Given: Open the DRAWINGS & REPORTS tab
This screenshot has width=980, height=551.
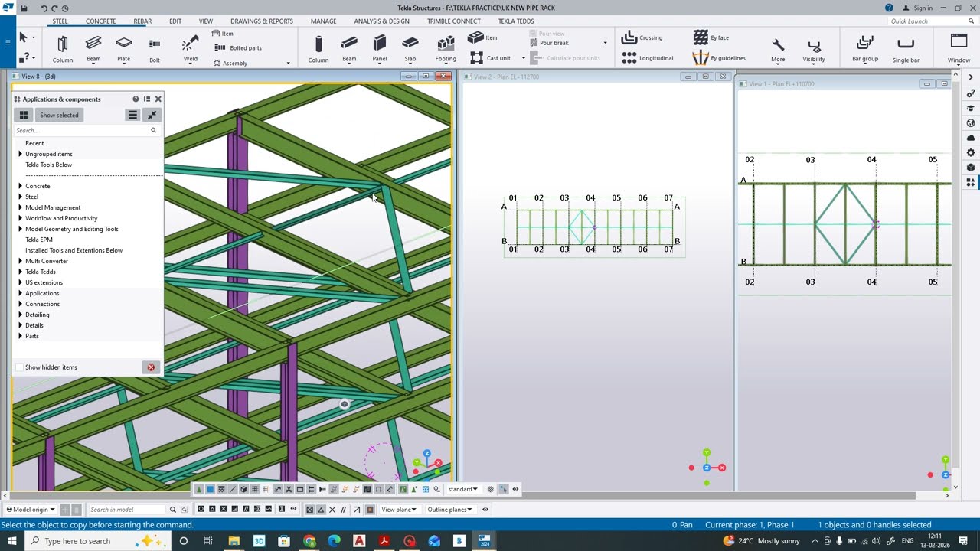Looking at the screenshot, I should coord(262,21).
